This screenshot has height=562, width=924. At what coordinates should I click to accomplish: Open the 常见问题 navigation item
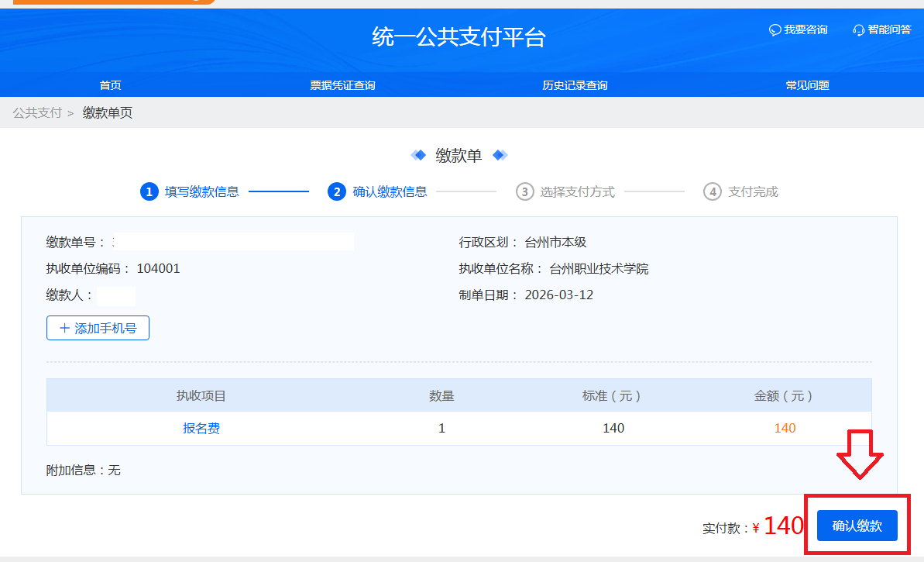point(807,85)
